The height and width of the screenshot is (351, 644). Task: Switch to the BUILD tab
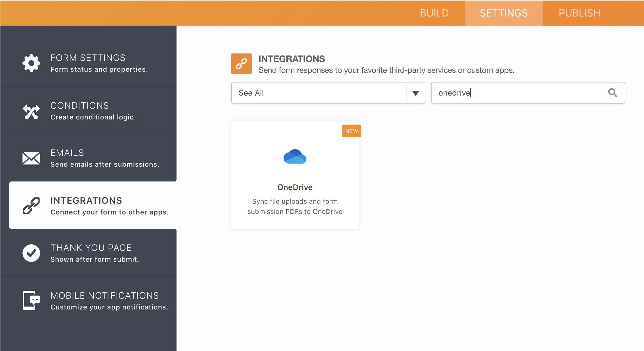point(434,13)
